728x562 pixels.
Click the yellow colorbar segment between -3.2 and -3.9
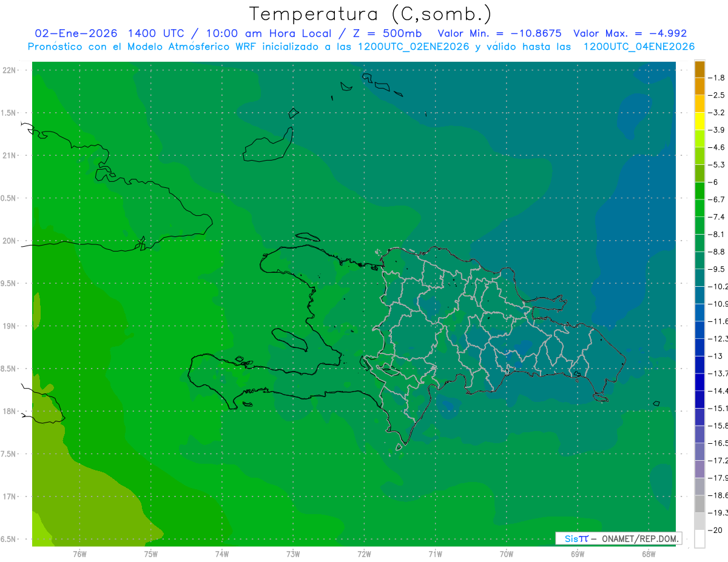699,121
